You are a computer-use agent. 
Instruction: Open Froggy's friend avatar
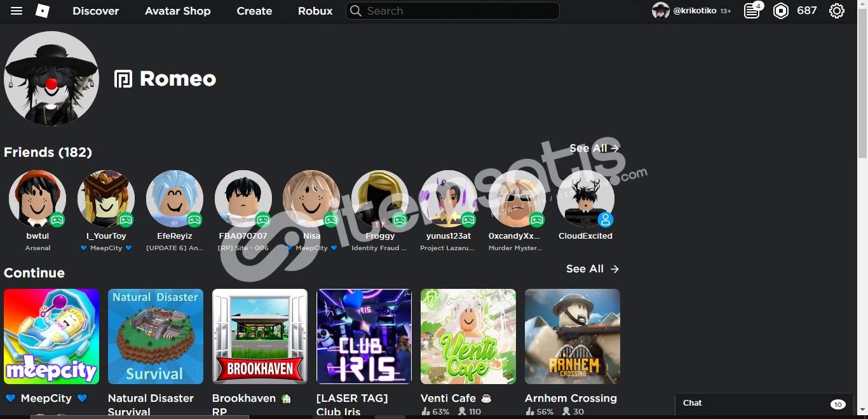point(380,199)
